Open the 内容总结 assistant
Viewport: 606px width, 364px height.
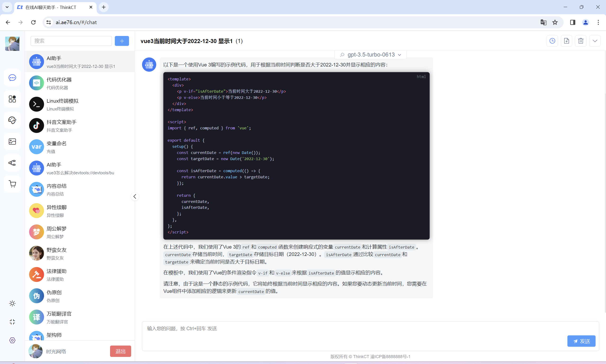point(80,190)
